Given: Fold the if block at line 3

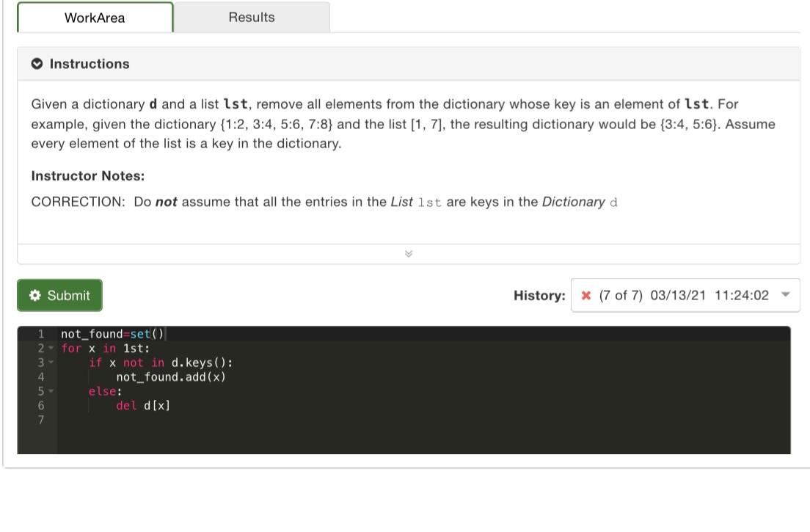Looking at the screenshot, I should pyautogui.click(x=51, y=362).
